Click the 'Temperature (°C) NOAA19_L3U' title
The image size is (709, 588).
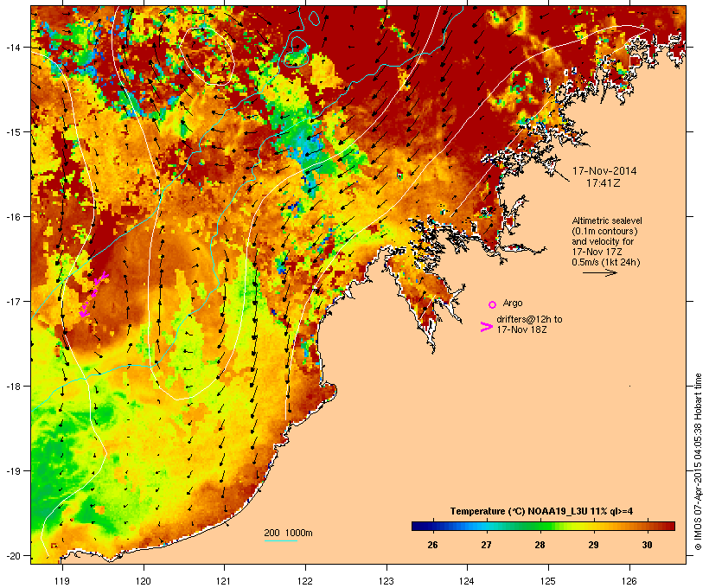[519, 511]
